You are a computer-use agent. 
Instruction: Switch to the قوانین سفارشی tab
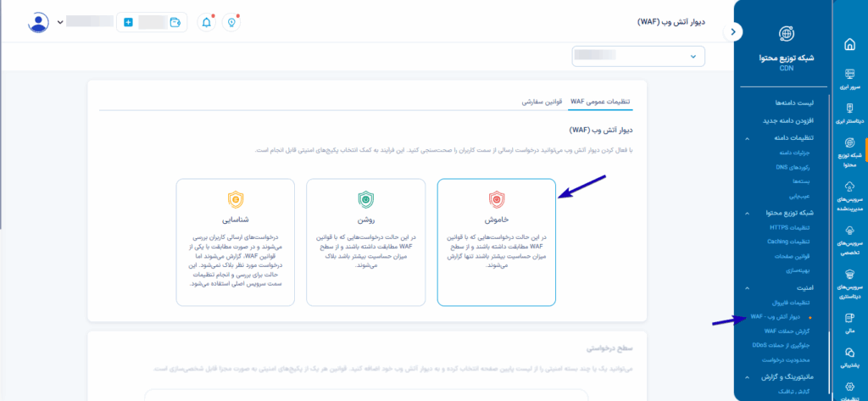(x=542, y=102)
